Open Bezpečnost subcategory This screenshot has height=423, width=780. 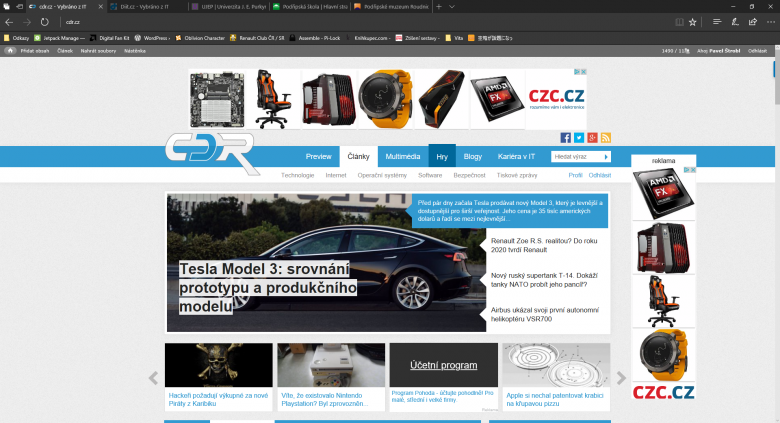(469, 175)
